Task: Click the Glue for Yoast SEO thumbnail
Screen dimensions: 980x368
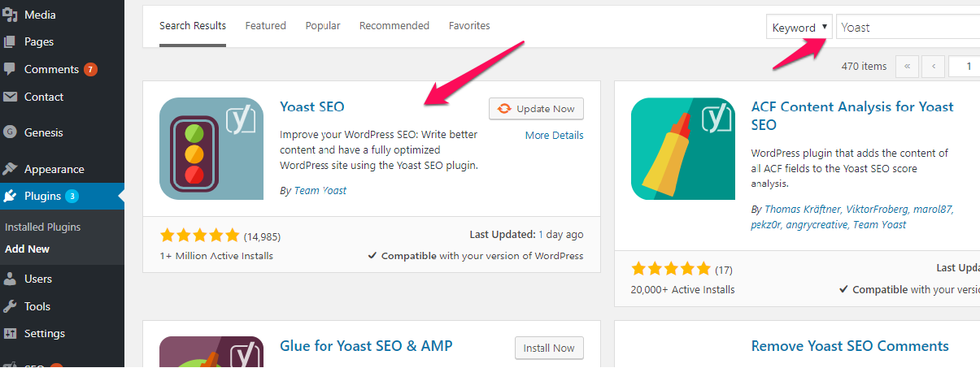Action: coord(211,352)
